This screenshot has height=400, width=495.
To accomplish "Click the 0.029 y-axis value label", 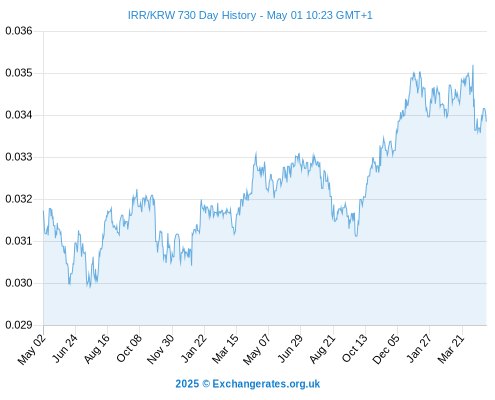I will [x=19, y=325].
